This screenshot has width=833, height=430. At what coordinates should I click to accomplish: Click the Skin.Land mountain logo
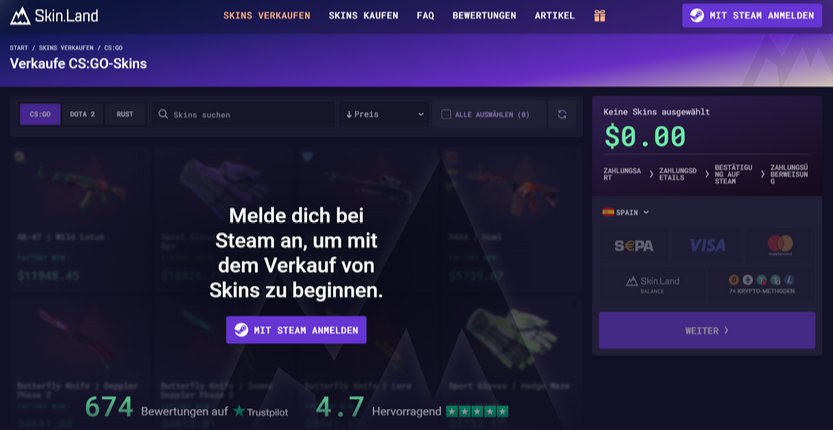coord(20,16)
